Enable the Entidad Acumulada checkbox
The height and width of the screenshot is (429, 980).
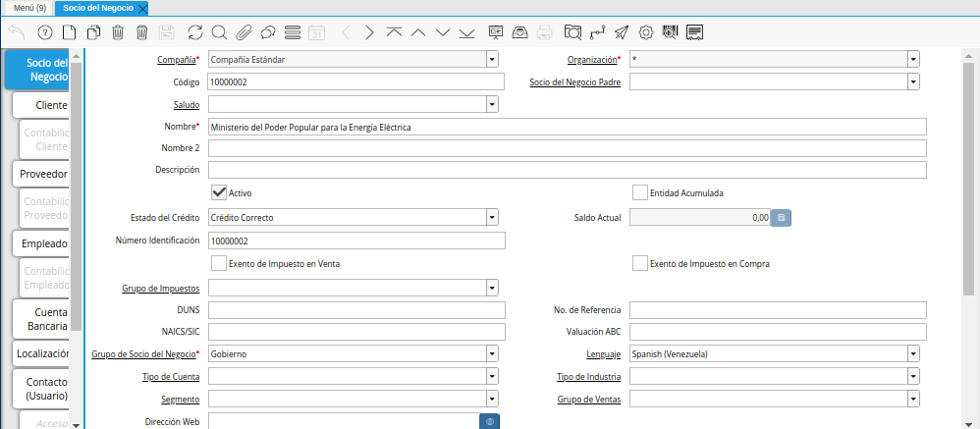[640, 192]
